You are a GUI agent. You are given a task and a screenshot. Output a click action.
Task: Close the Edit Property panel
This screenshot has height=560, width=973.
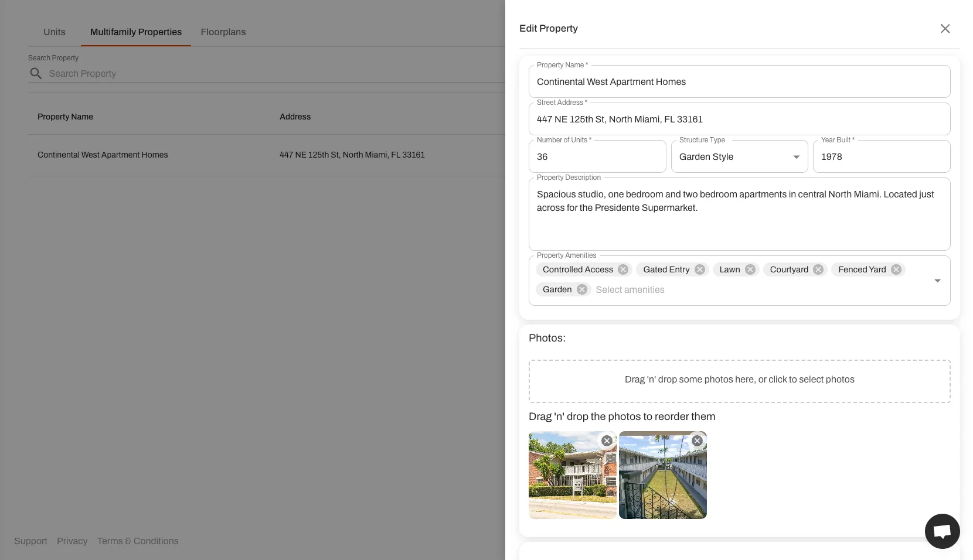coord(945,29)
